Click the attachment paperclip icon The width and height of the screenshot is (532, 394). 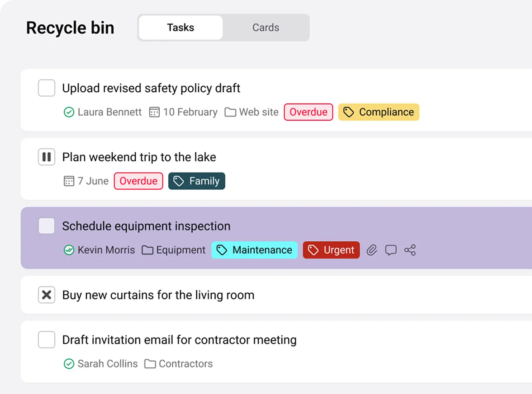pos(372,250)
